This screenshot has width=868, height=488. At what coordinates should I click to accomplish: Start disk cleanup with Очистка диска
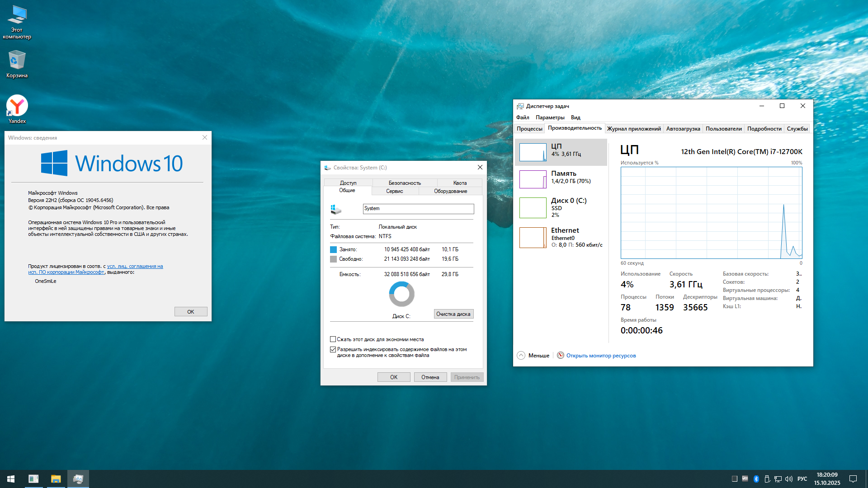point(453,314)
